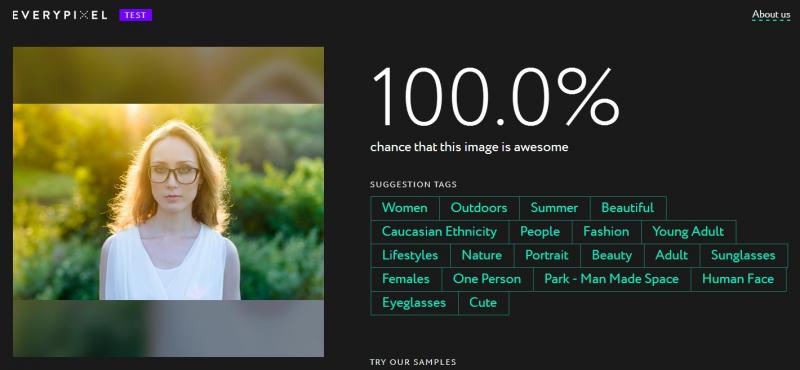Image resolution: width=800 pixels, height=370 pixels.
Task: Choose the Caucasian Ethnicity tag
Action: (x=439, y=232)
